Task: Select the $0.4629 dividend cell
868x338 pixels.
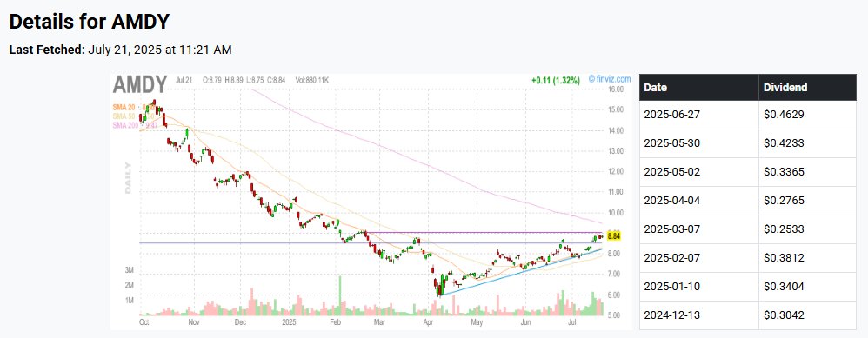Action: [807, 115]
